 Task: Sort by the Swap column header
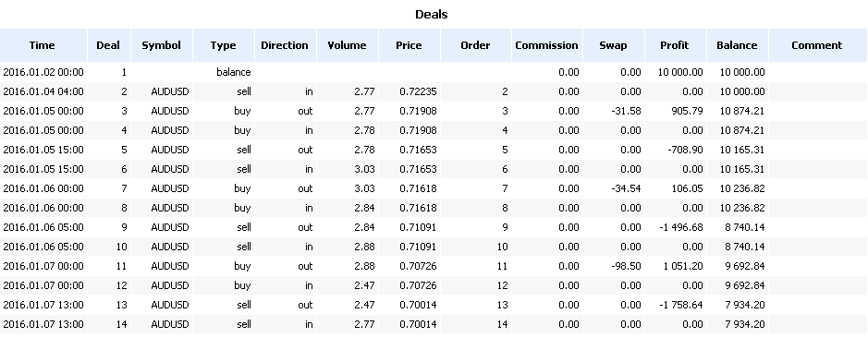(614, 45)
